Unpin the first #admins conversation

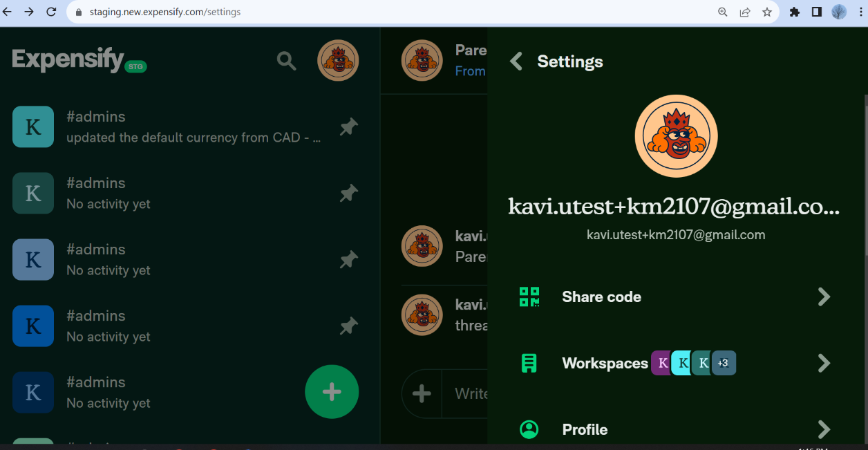click(348, 126)
